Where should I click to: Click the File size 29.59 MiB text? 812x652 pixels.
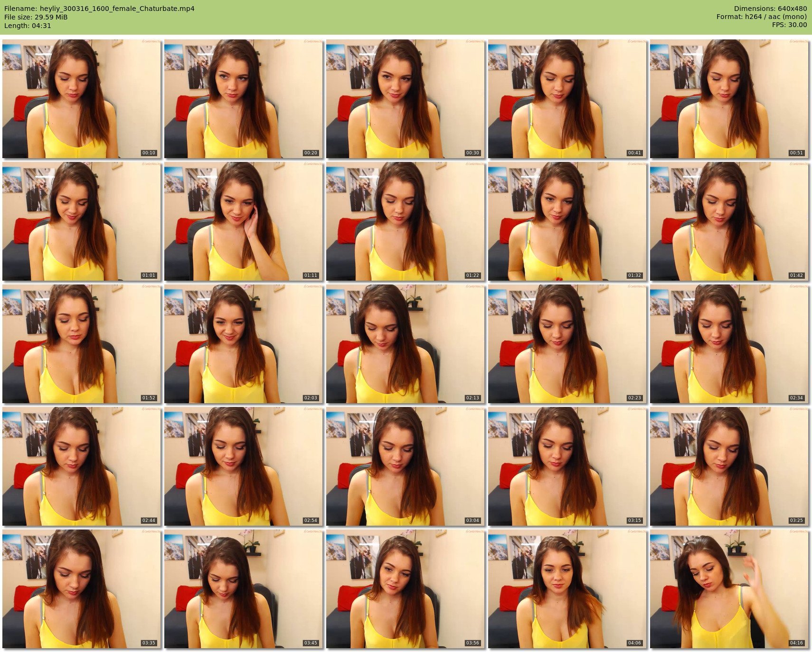click(x=36, y=17)
